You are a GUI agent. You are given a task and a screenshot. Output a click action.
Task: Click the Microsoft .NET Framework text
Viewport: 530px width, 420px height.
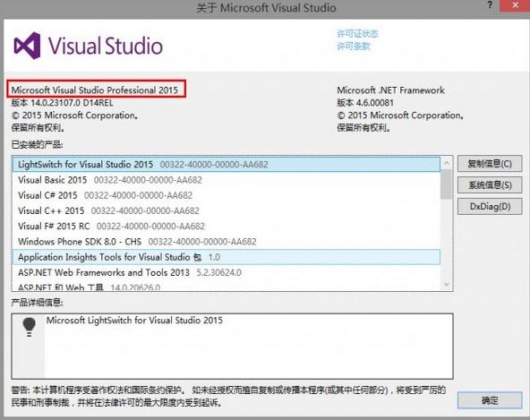click(x=390, y=90)
